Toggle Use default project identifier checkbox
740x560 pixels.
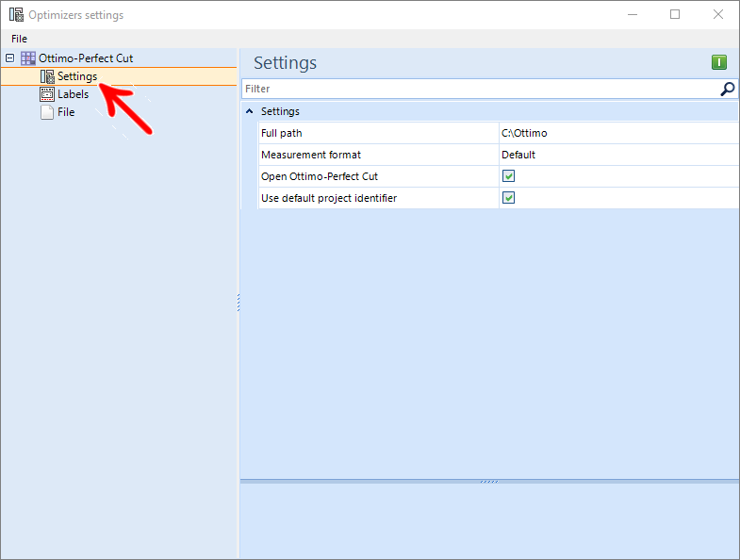point(508,198)
